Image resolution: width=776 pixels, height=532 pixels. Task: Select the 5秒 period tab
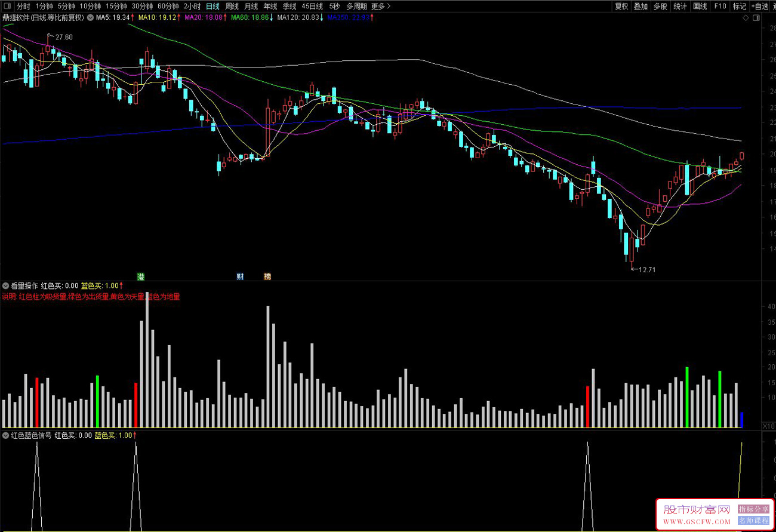click(x=334, y=6)
